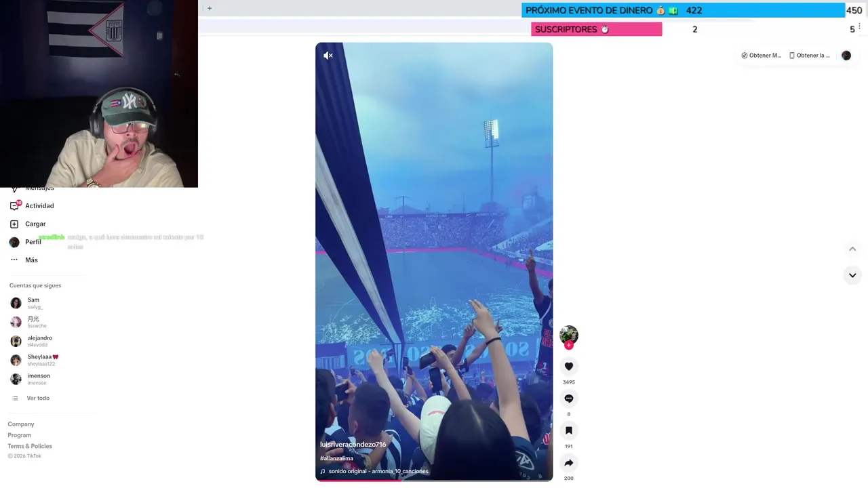Open the luisriveracondezo716 username
The width and height of the screenshot is (868, 488).
pos(353,445)
